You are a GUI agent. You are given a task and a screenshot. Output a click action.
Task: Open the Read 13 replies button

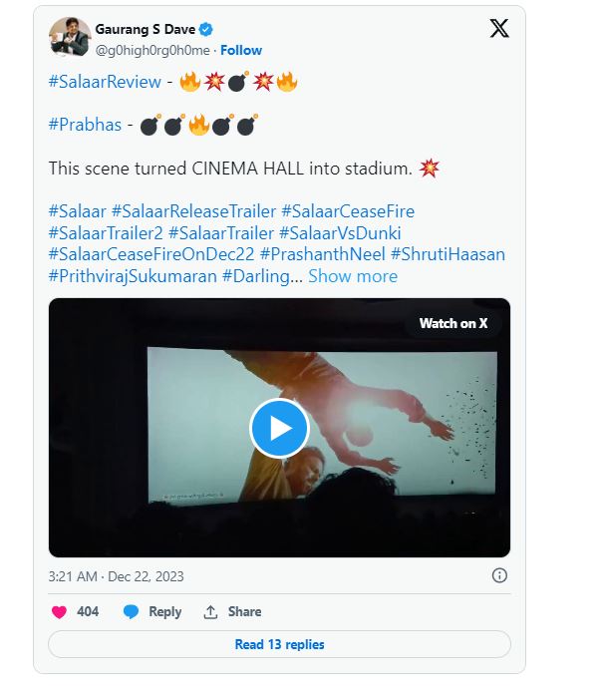coord(279,644)
